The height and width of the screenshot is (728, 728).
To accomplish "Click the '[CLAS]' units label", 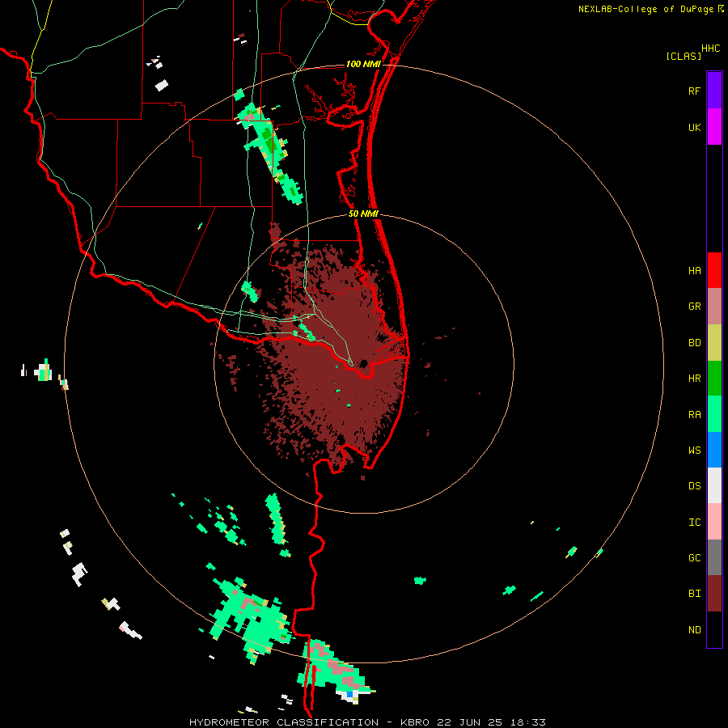I will point(684,56).
